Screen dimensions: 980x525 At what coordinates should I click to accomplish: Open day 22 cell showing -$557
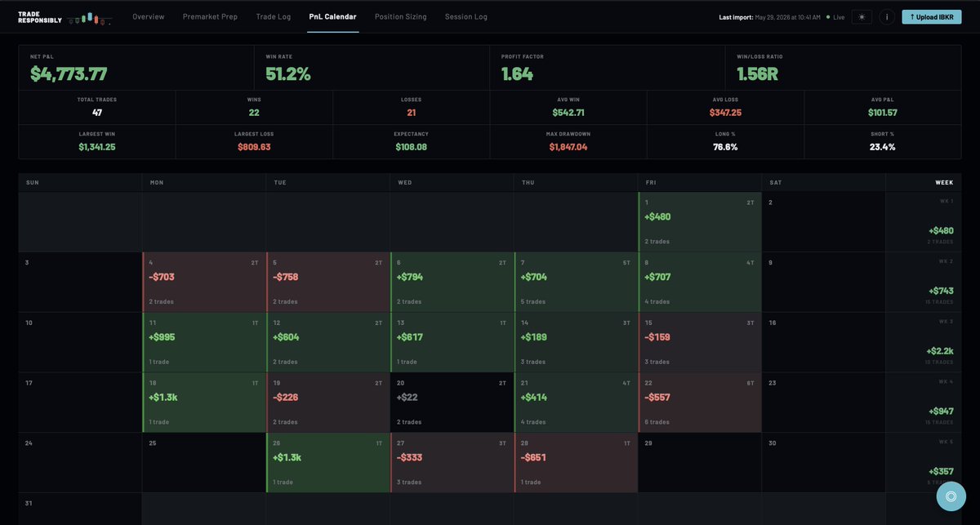click(700, 403)
